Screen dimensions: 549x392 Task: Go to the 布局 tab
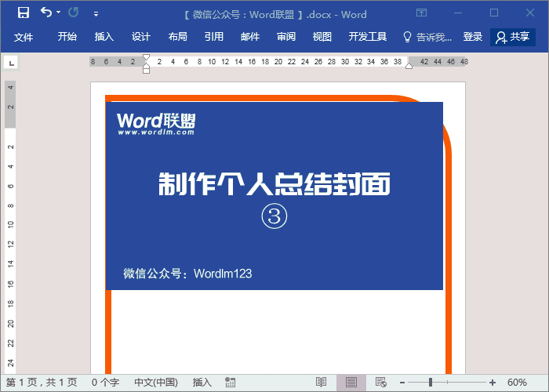pos(178,36)
